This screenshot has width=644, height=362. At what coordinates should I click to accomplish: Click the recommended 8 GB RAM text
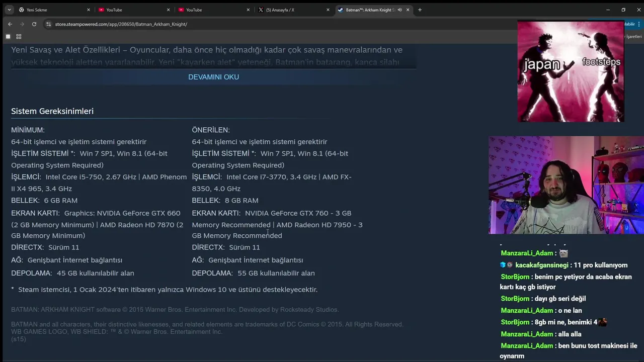[x=242, y=201]
